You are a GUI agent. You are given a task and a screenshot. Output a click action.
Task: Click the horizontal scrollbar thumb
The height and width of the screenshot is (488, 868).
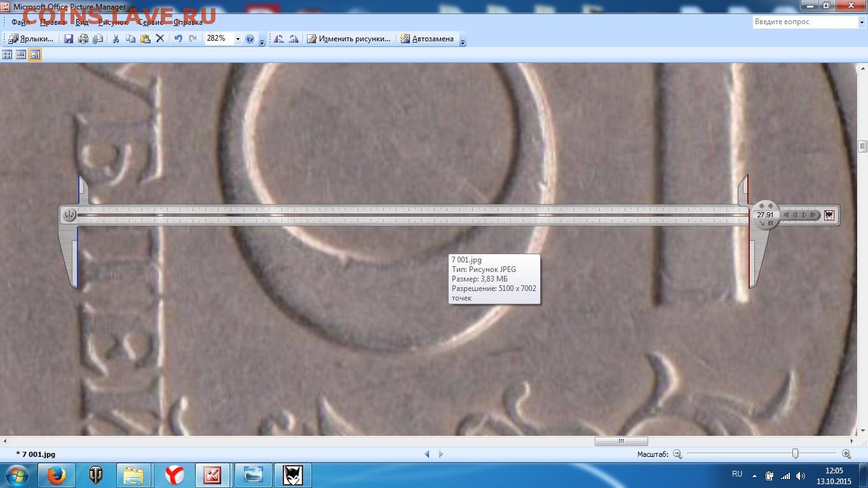[621, 441]
